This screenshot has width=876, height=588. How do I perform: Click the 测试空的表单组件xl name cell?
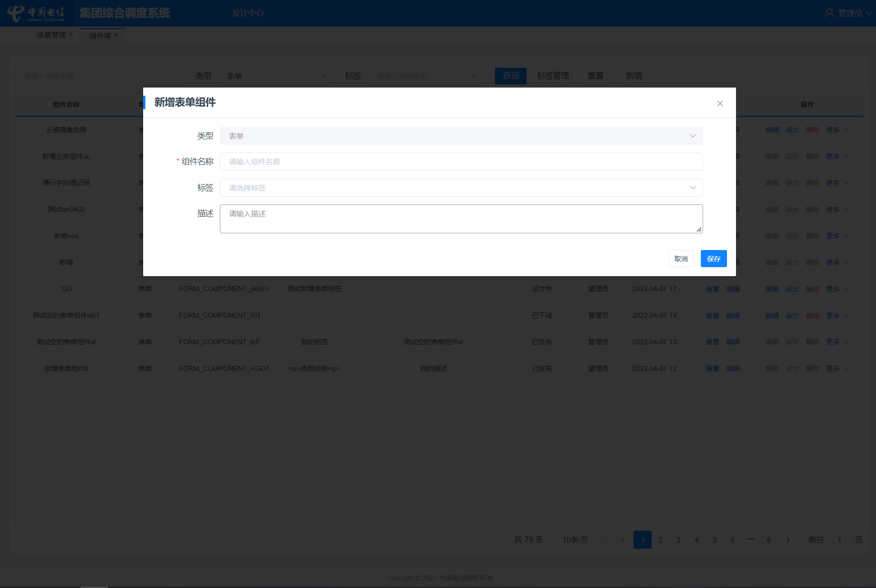66,342
